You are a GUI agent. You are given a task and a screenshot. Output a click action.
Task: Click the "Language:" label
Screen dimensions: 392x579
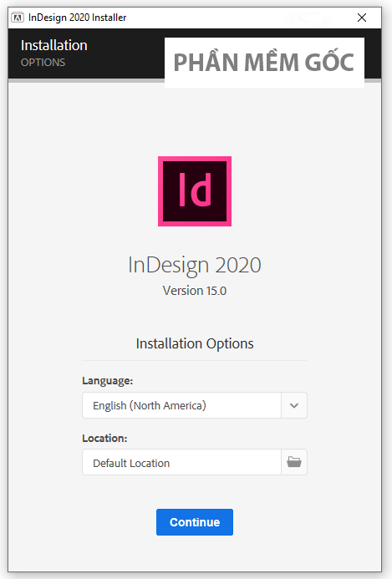(x=108, y=381)
